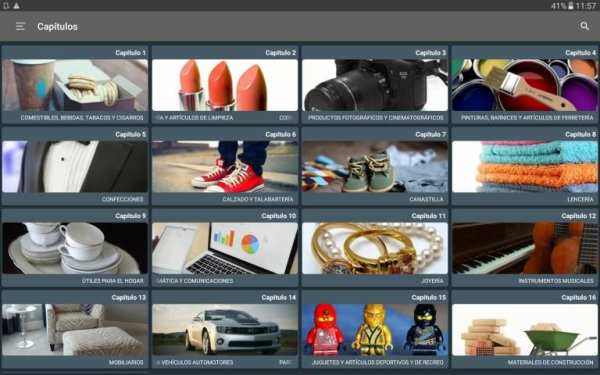Tap the 'Capítulos' page title
Viewport: 600px width, 375px height.
57,26
